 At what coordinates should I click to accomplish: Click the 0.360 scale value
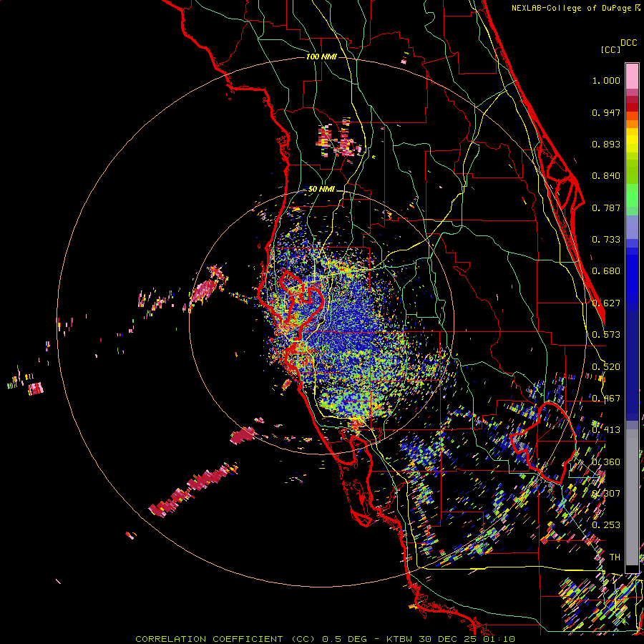tap(606, 462)
